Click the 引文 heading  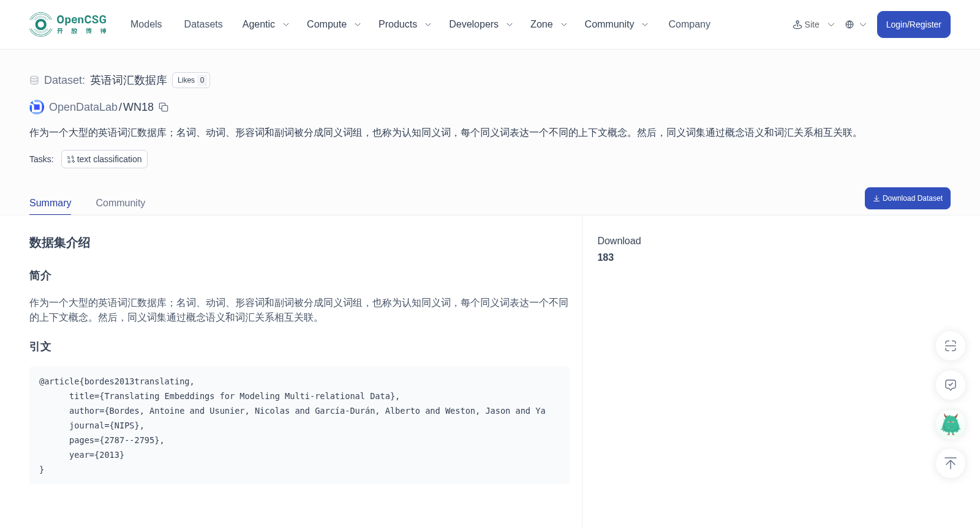[40, 346]
